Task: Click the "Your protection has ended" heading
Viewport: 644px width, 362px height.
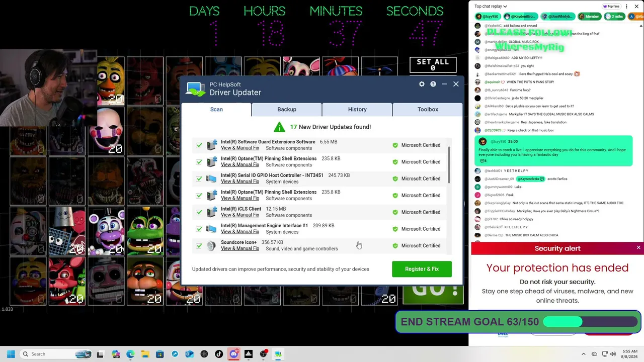Action: pos(557,267)
